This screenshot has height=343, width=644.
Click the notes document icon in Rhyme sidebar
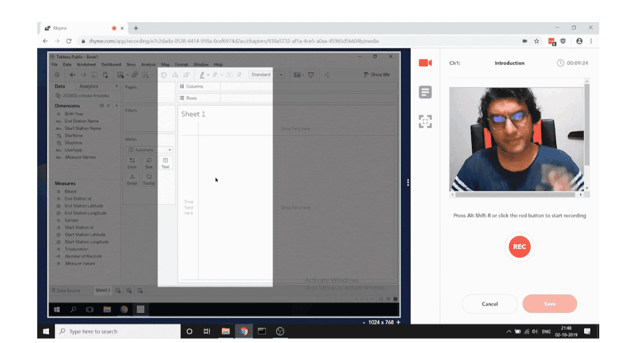(x=425, y=92)
